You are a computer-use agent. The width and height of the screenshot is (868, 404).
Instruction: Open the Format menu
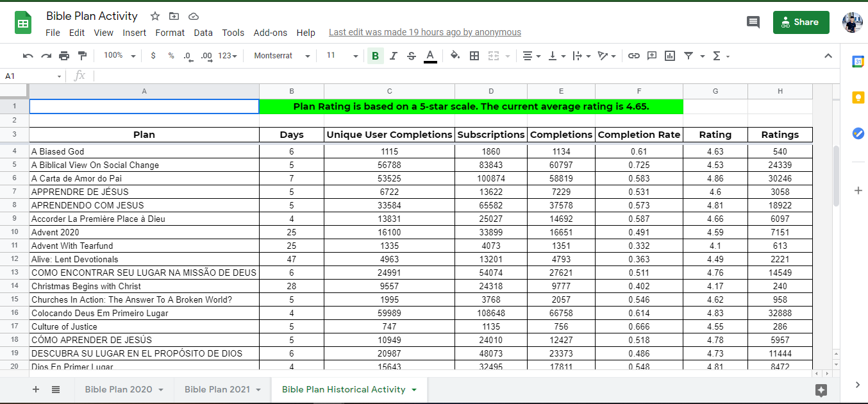point(170,33)
